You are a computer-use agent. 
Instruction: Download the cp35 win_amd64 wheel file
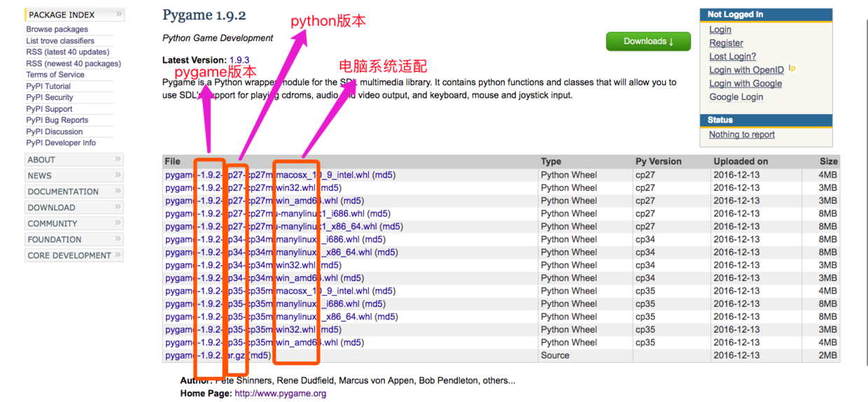coord(252,343)
